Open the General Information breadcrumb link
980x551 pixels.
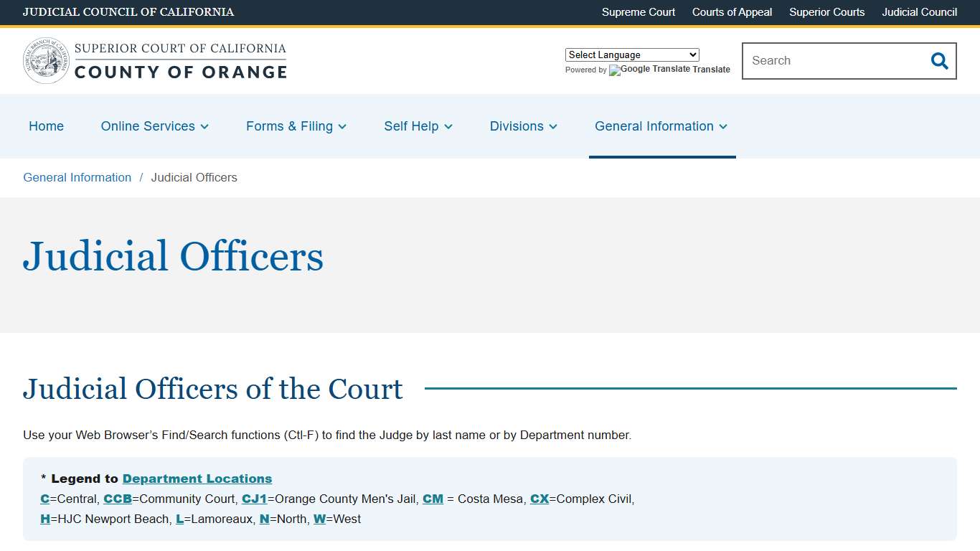coord(77,177)
